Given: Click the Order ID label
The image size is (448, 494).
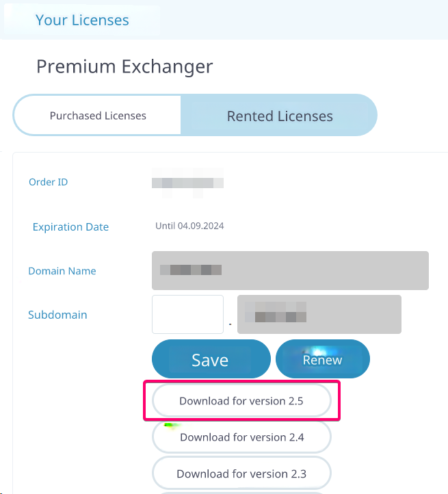Looking at the screenshot, I should (48, 182).
